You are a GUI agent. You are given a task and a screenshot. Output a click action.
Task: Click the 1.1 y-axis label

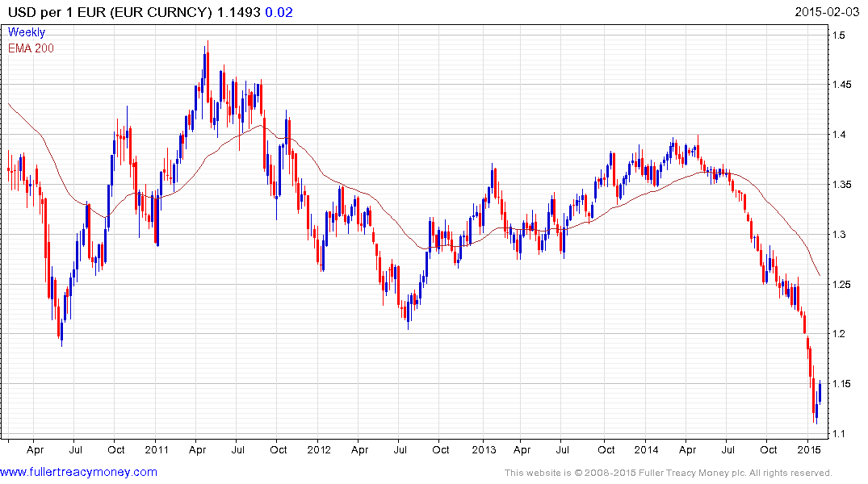click(x=839, y=433)
